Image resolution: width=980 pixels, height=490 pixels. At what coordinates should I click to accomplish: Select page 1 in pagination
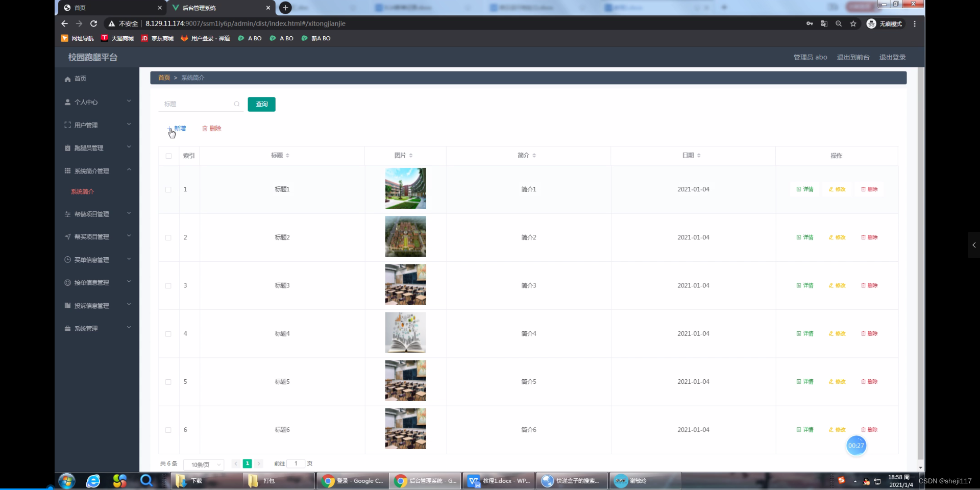pos(247,464)
